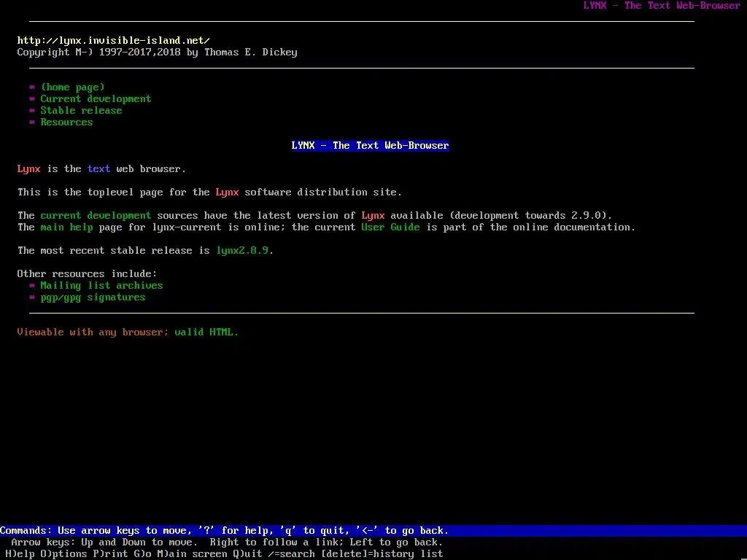Follow the lynx2.8.9 stable release link

(x=242, y=251)
